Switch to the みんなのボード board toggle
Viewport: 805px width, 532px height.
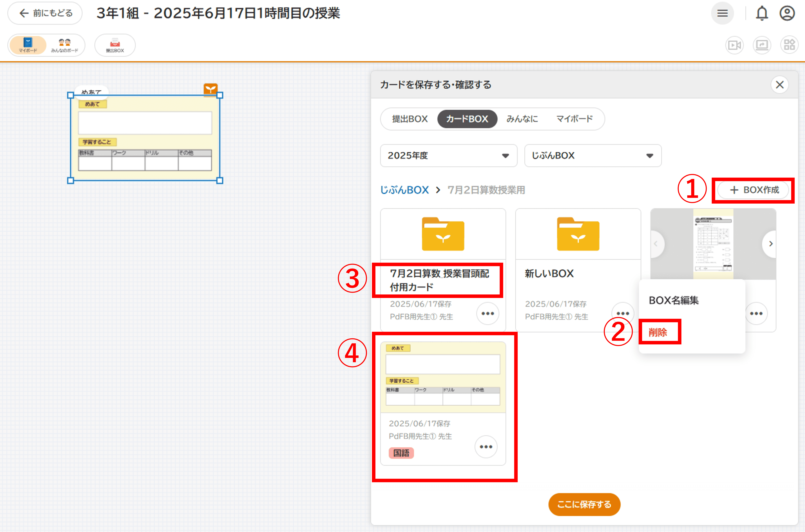coord(64,45)
